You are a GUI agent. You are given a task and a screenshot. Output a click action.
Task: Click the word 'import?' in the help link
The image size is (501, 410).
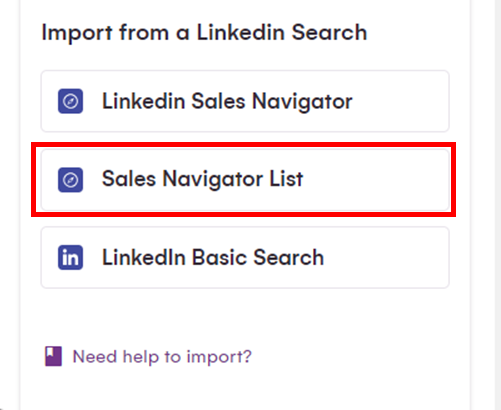point(219,357)
